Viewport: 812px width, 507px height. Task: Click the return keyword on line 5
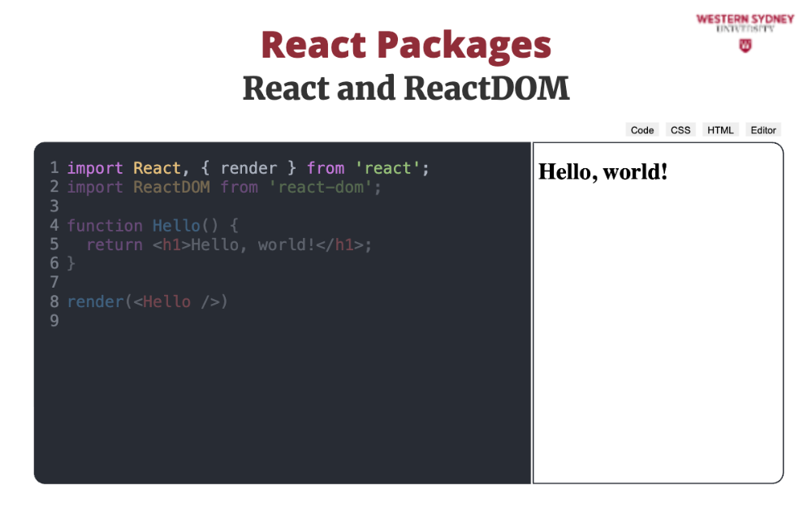pyautogui.click(x=114, y=245)
